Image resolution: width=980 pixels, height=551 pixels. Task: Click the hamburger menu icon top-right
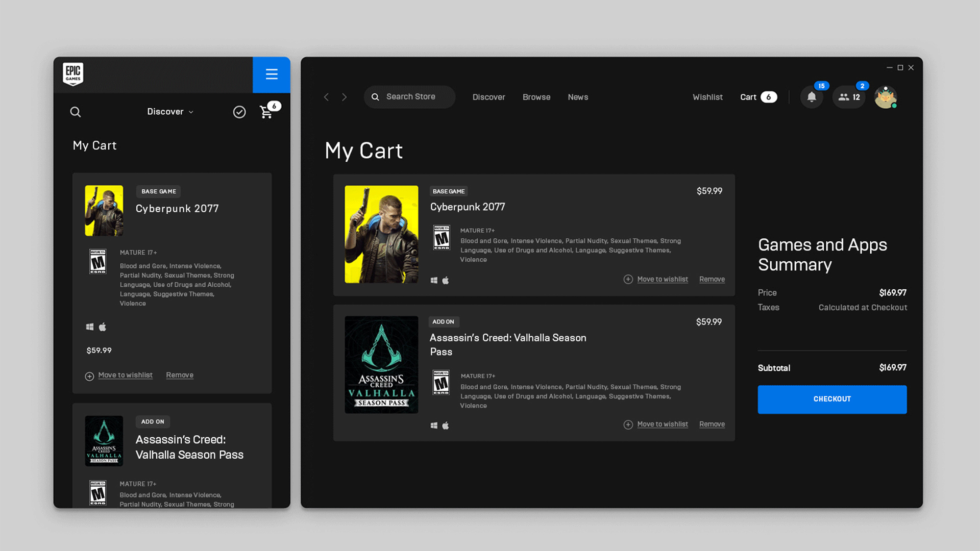click(271, 74)
